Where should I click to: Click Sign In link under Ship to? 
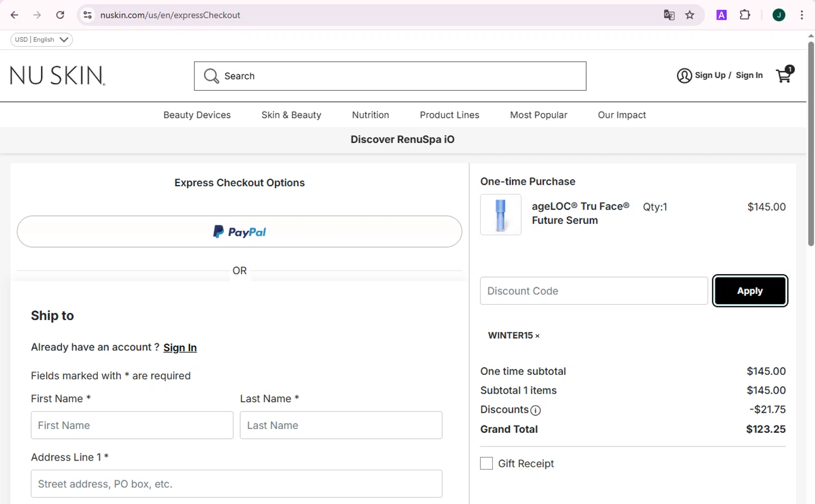click(x=180, y=348)
